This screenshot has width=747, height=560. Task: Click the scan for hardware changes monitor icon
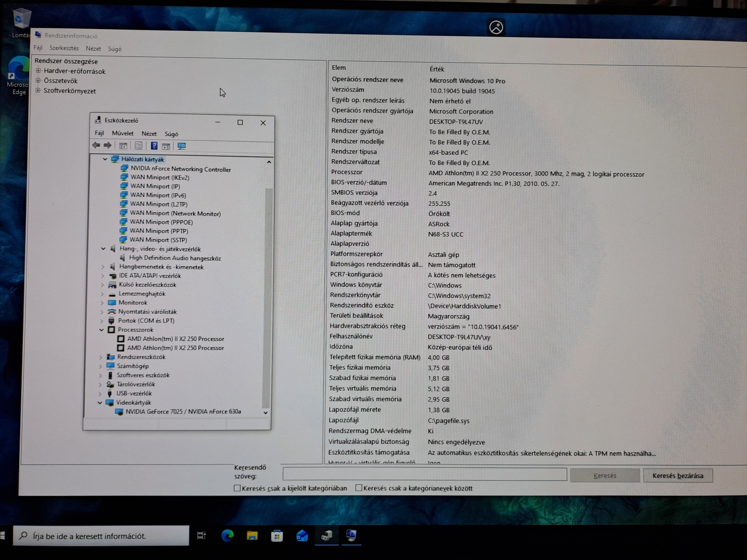[181, 146]
